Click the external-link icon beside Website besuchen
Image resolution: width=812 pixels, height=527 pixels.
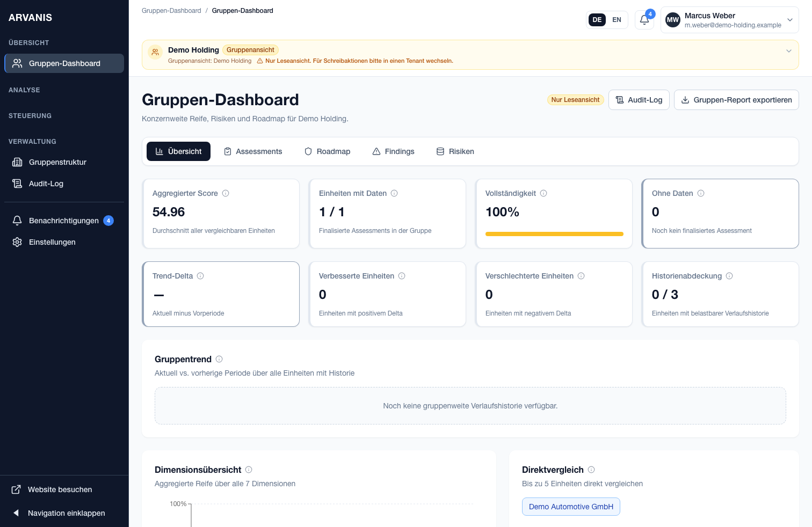(16, 489)
